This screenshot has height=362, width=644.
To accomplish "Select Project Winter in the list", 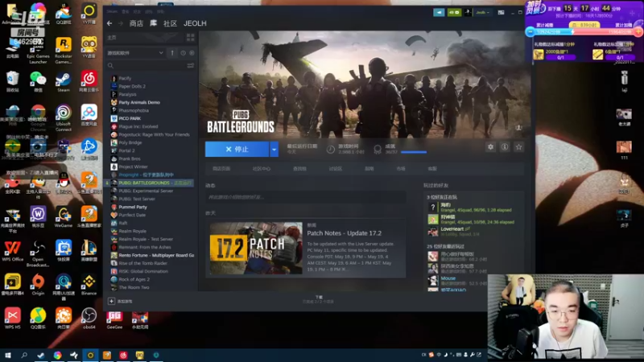I will [x=133, y=167].
